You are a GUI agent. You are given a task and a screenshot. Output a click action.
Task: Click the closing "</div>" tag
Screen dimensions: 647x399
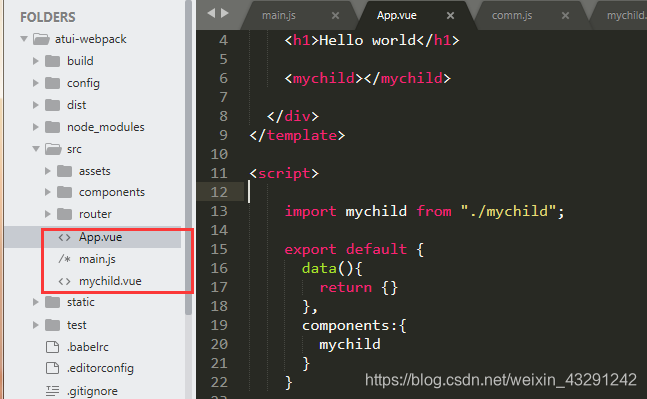click(x=293, y=116)
